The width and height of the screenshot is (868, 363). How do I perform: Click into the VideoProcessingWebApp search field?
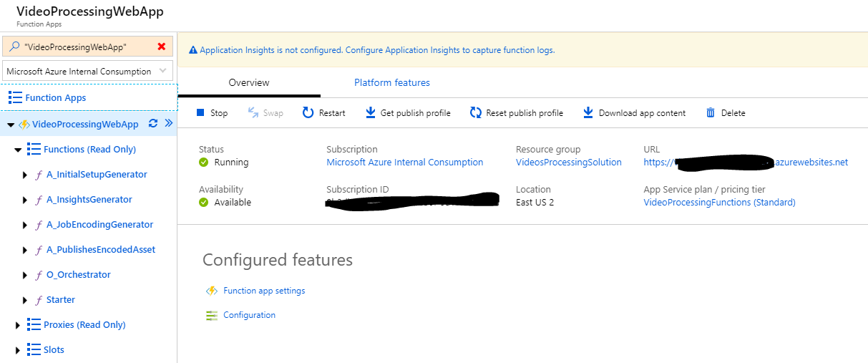coord(87,47)
